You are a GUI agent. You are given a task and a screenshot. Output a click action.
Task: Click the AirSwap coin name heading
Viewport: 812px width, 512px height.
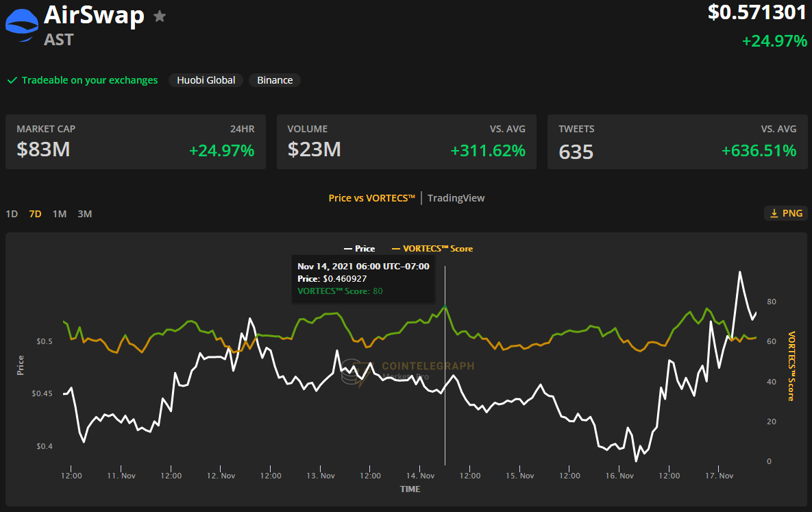coord(94,16)
